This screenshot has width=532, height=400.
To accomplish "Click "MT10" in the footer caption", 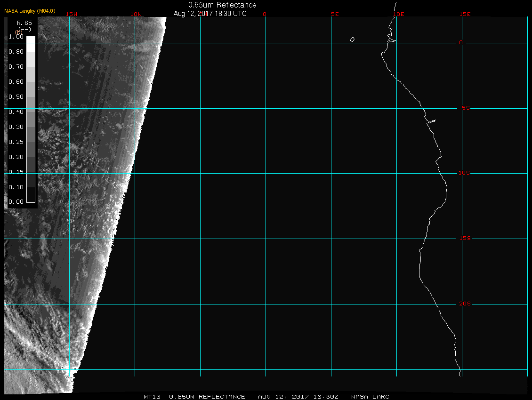I will [x=153, y=397].
